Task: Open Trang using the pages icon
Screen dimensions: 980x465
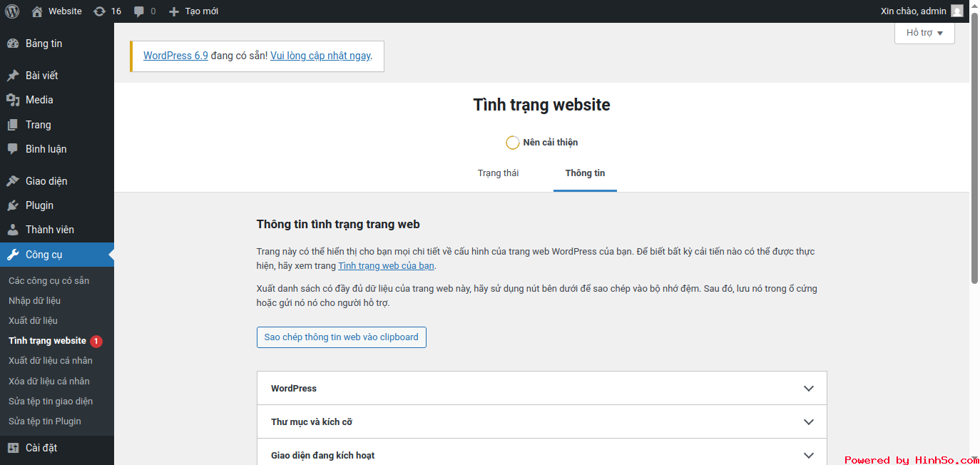Action: [15, 124]
